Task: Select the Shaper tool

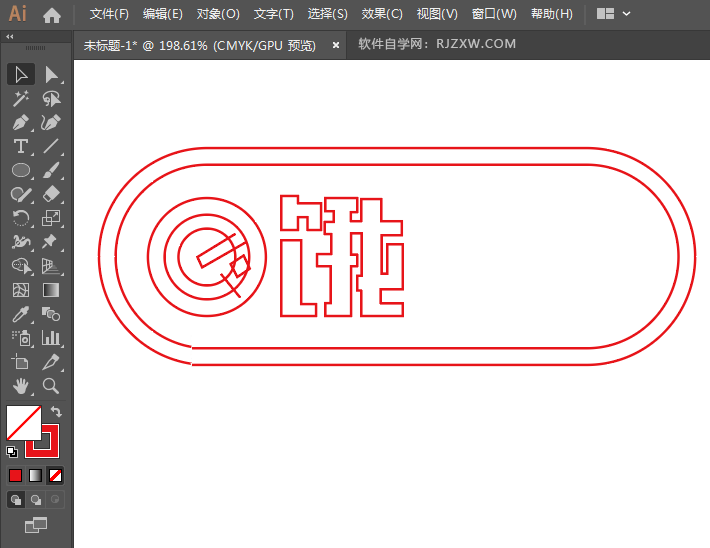Action: [21, 194]
